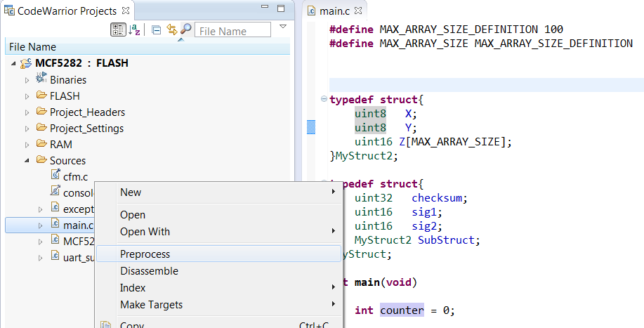Click the Binaries icon
This screenshot has height=328, width=644.
(x=41, y=78)
